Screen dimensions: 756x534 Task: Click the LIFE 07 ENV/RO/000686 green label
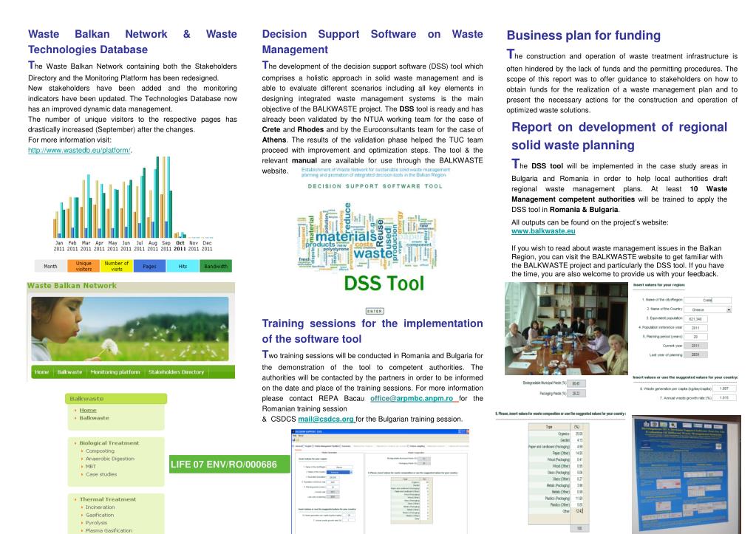230,464
